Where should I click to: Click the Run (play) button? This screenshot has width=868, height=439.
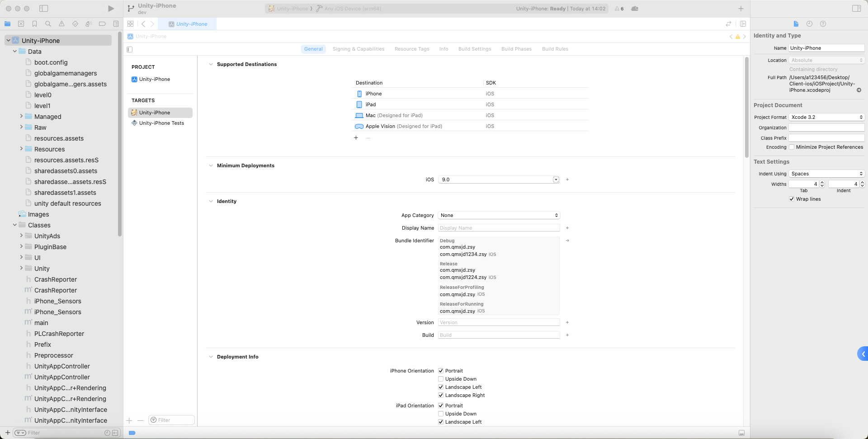111,9
